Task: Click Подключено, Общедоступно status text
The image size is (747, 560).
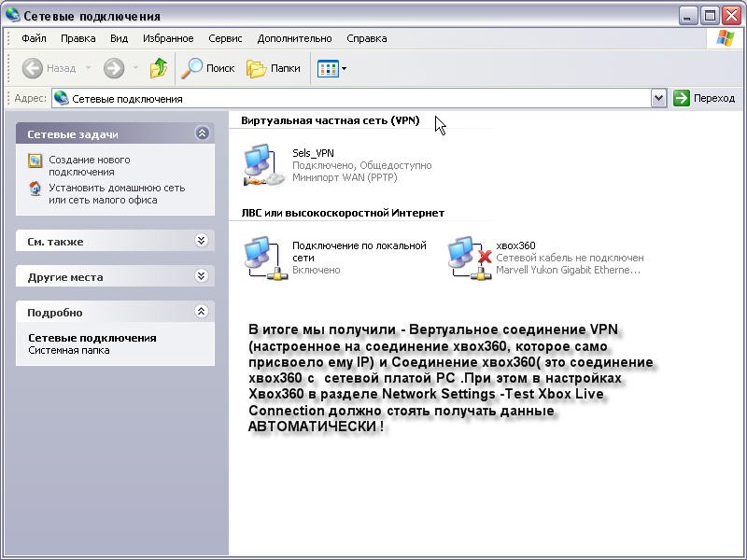Action: pos(362,165)
